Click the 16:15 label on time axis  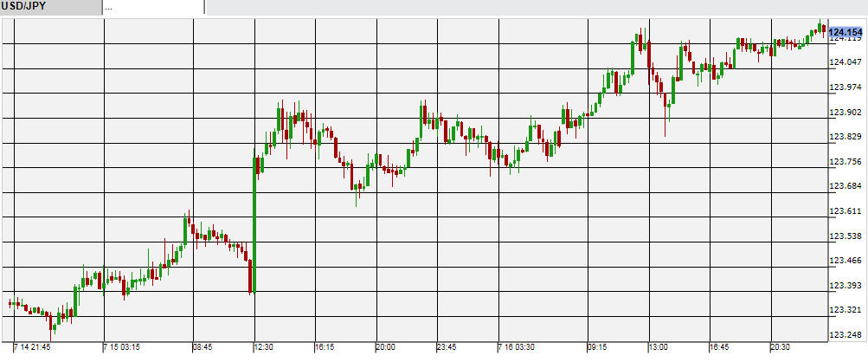pos(325,346)
